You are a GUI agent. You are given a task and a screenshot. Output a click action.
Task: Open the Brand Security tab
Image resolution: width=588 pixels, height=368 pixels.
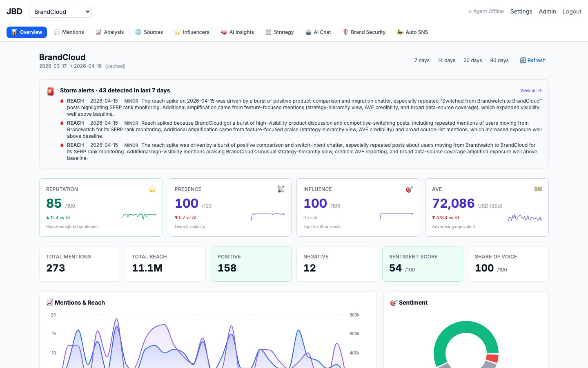364,32
